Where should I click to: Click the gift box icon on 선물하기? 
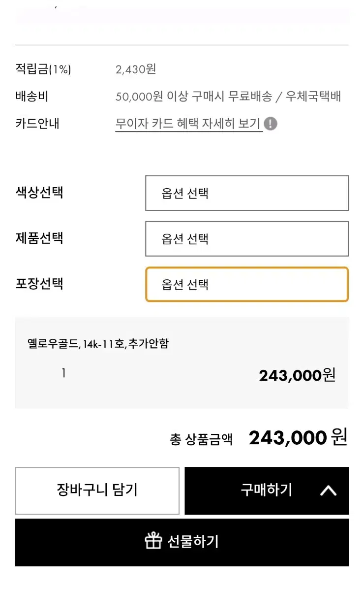tap(153, 541)
